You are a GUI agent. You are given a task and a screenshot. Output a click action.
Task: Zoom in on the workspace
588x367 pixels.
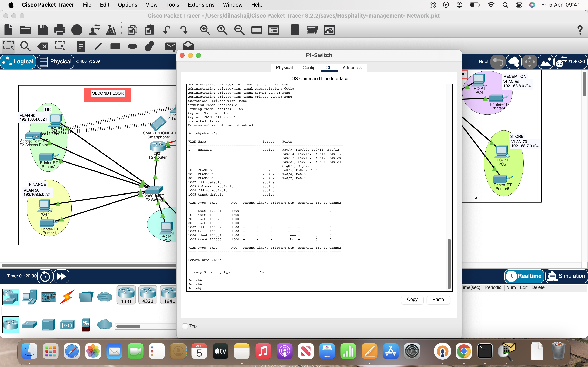point(205,30)
